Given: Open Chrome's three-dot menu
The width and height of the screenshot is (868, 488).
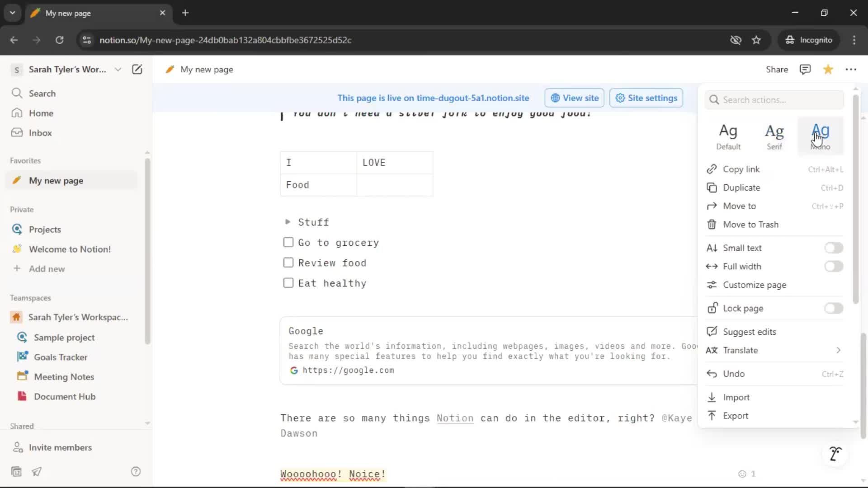Looking at the screenshot, I should pyautogui.click(x=854, y=40).
